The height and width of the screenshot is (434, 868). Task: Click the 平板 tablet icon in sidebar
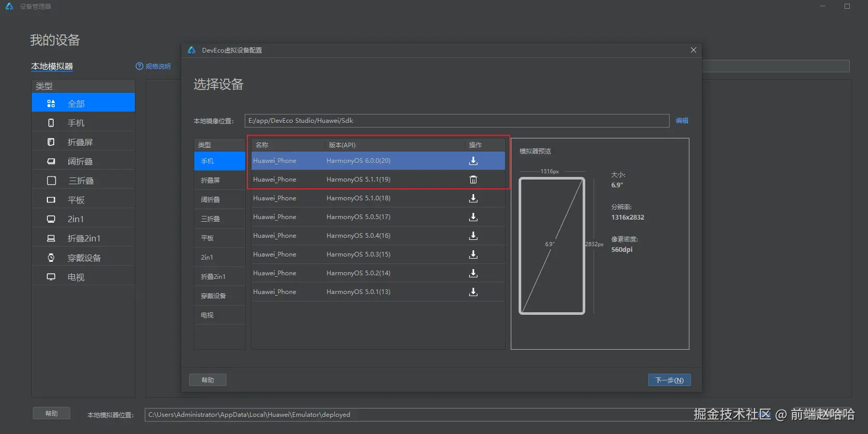51,200
